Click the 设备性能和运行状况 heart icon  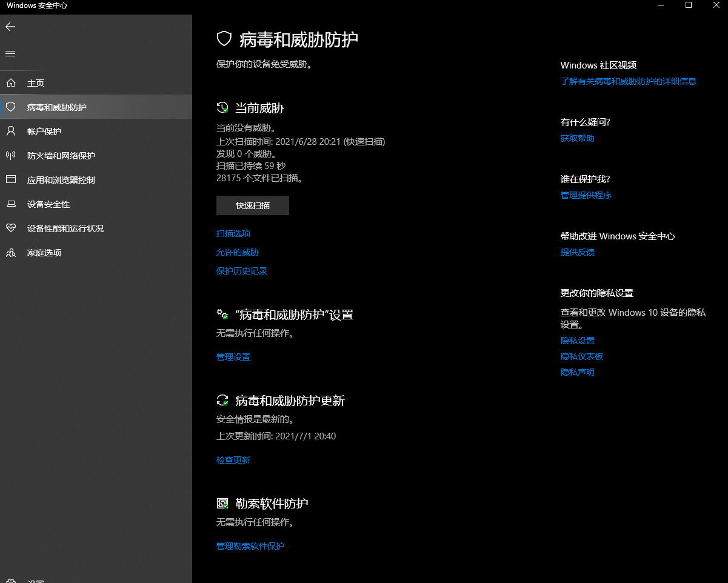(10, 228)
